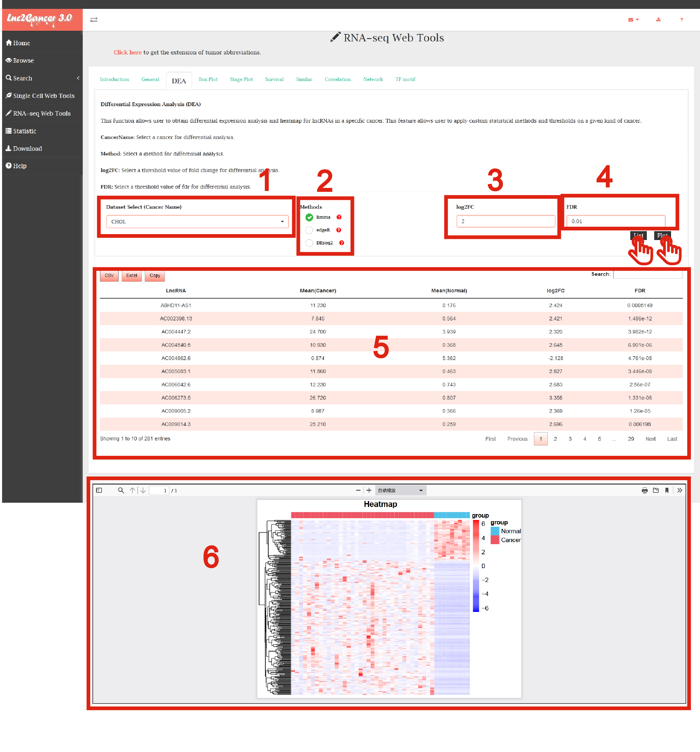Click the PDF viewer print icon
This screenshot has width=700, height=752.
click(644, 490)
